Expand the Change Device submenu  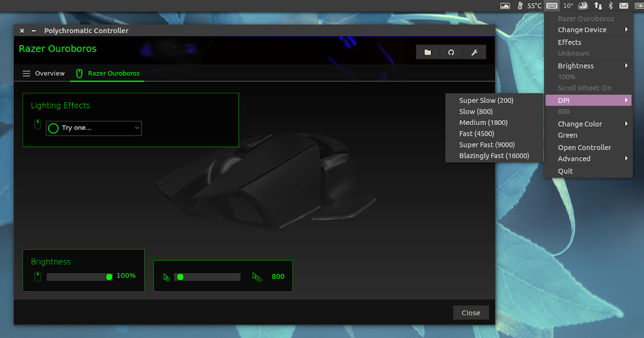[x=581, y=30]
